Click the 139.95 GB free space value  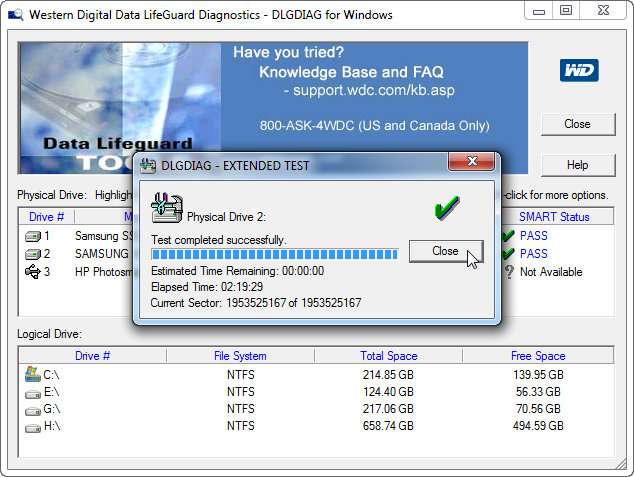(538, 375)
